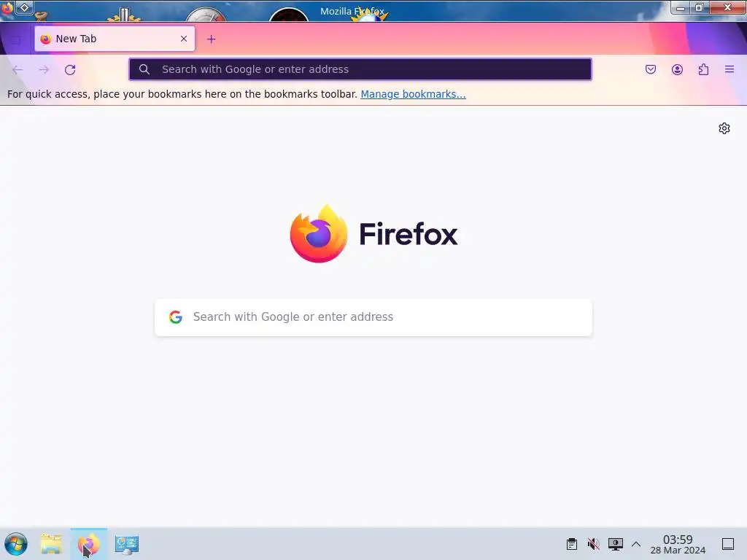Image resolution: width=747 pixels, height=560 pixels.
Task: Minimize the Mozilla Firefox window
Action: point(681,7)
